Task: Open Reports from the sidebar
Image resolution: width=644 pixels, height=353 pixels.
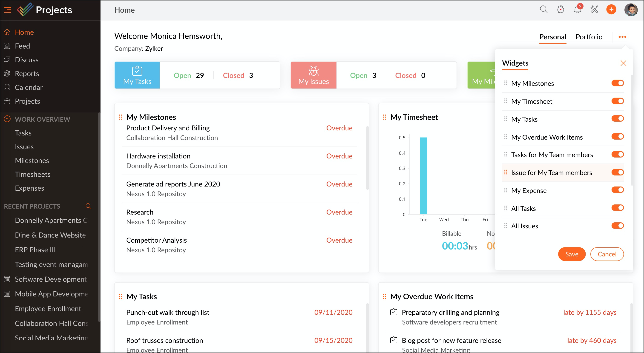Action: click(x=27, y=74)
